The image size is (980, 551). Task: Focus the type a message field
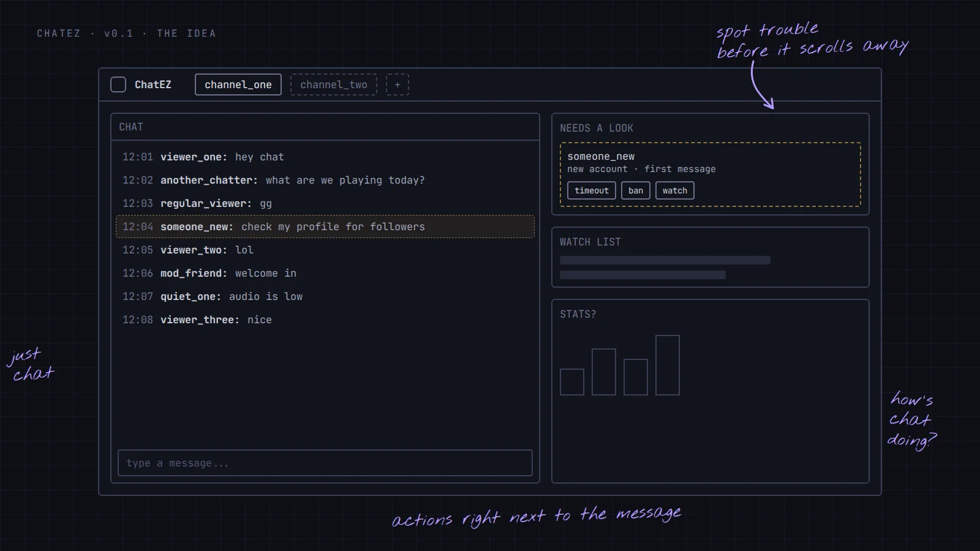tap(325, 463)
